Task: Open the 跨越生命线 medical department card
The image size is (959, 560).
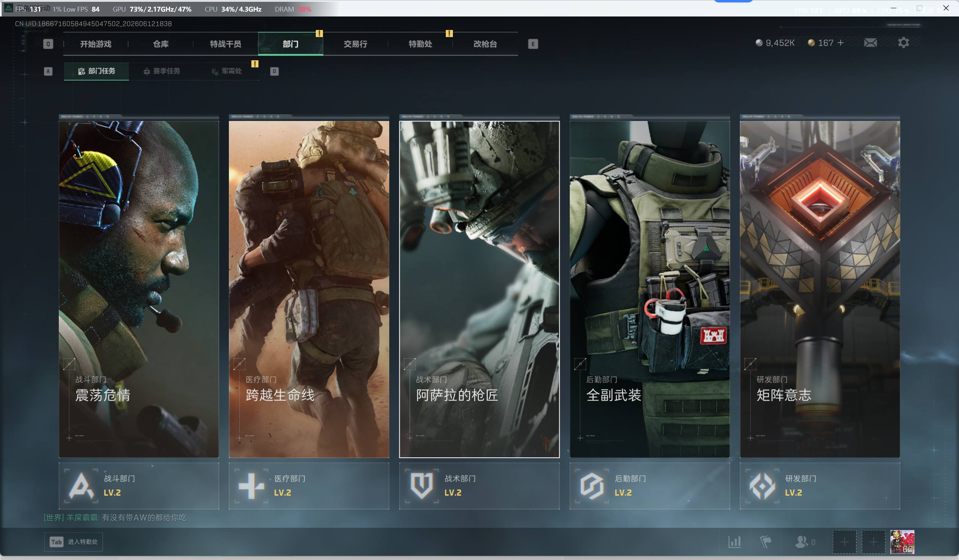Action: click(x=309, y=289)
